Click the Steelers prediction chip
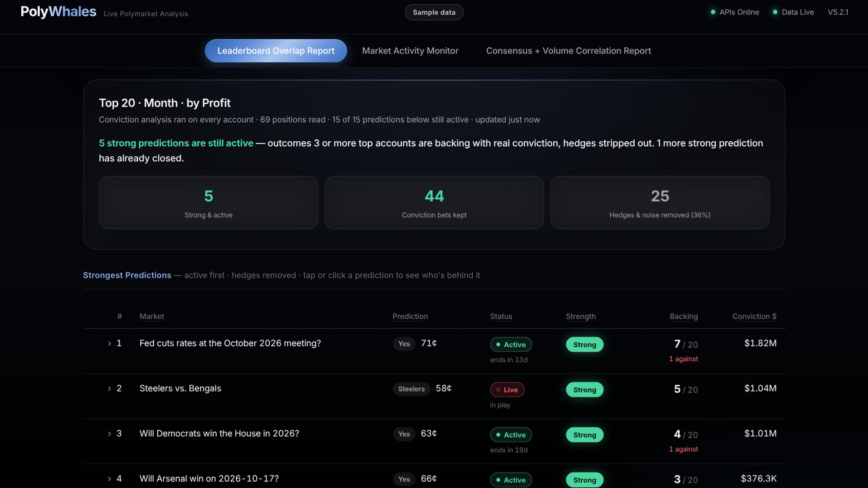Screen dimensions: 868x488 pos(411,389)
